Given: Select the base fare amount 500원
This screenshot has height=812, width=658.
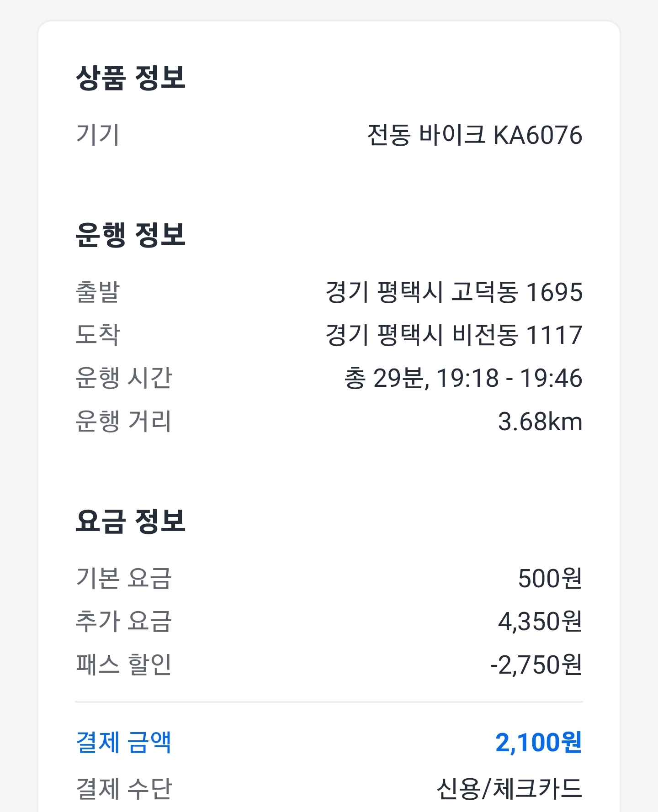Looking at the screenshot, I should coord(550,578).
